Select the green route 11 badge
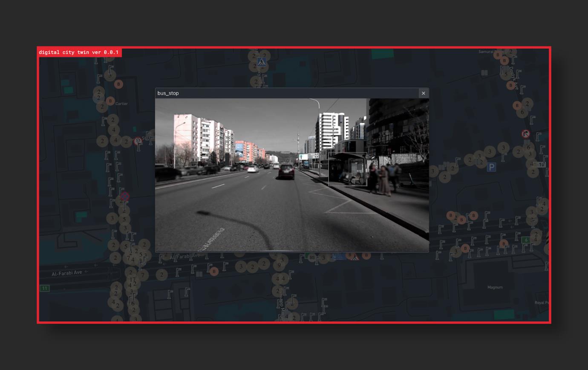The image size is (588, 370). point(44,288)
